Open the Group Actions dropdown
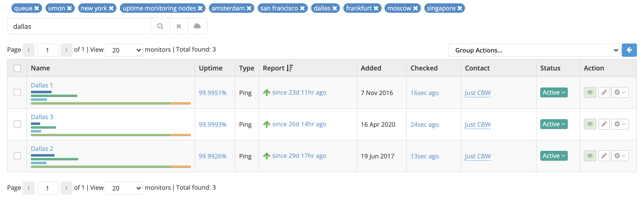 pos(534,50)
